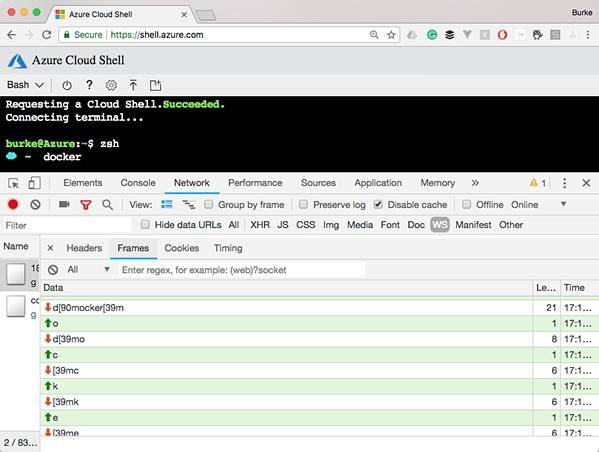Open the Online throttling dropdown
Image resolution: width=599 pixels, height=452 pixels.
538,205
